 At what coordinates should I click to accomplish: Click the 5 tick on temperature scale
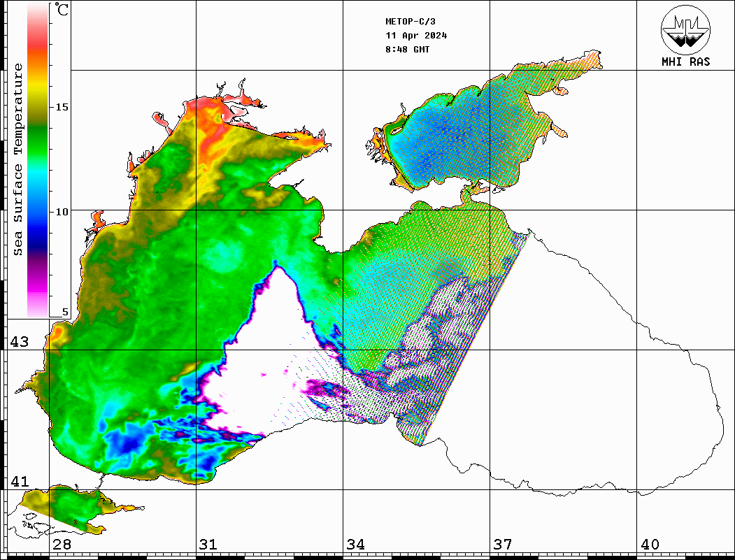[x=64, y=312]
